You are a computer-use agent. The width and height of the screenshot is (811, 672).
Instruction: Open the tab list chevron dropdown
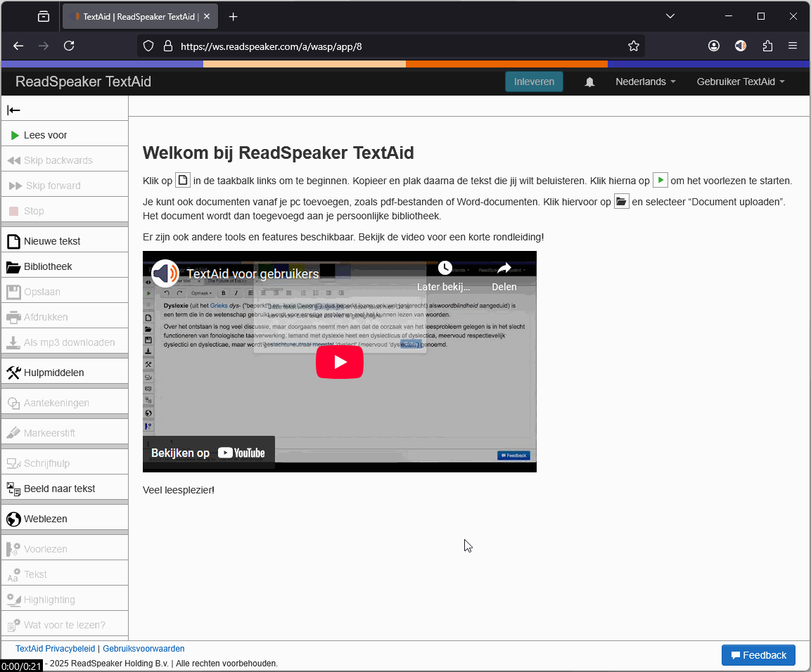coord(670,16)
